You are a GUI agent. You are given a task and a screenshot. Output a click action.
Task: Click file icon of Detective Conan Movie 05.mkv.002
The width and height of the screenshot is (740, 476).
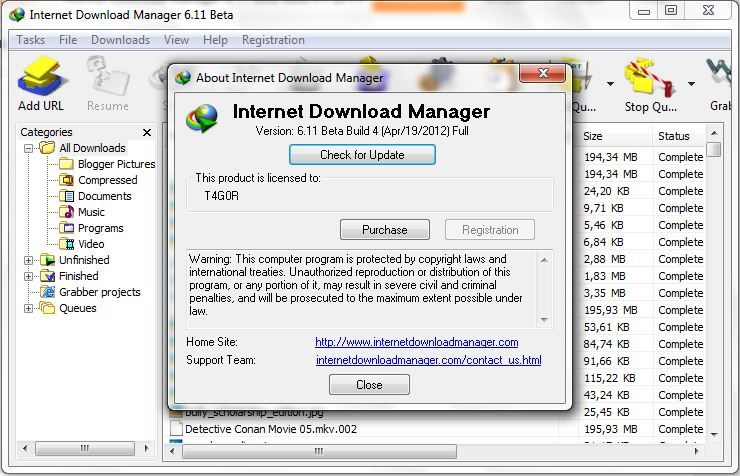pos(176,429)
